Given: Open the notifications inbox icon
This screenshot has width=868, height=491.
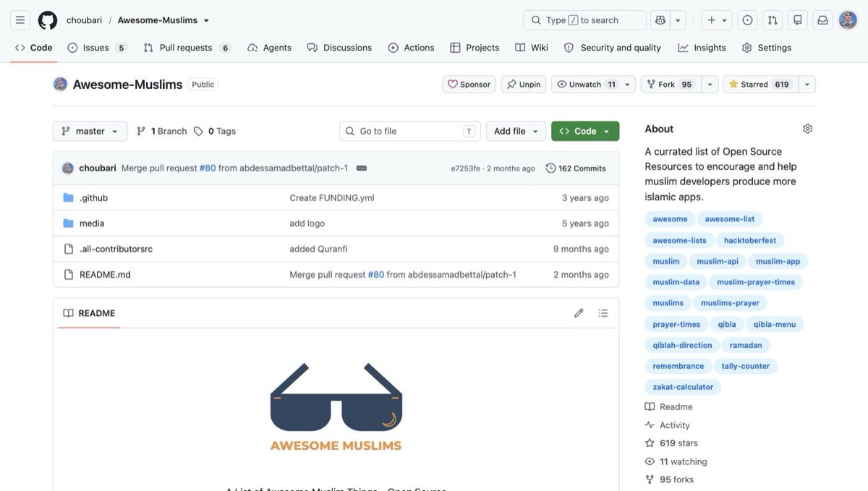Looking at the screenshot, I should coord(823,20).
